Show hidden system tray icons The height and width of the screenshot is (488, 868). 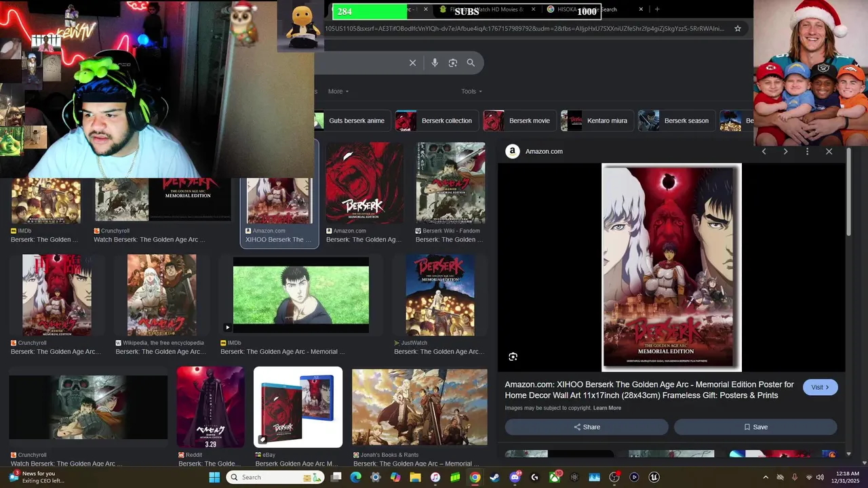click(x=766, y=477)
